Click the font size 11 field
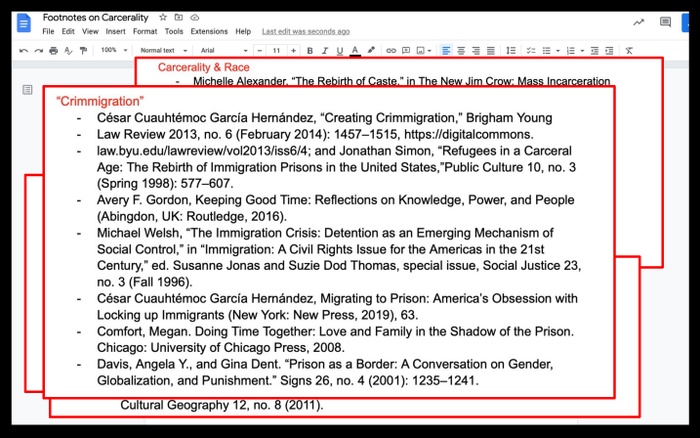Viewport: 700px width, 438px height. (x=276, y=51)
